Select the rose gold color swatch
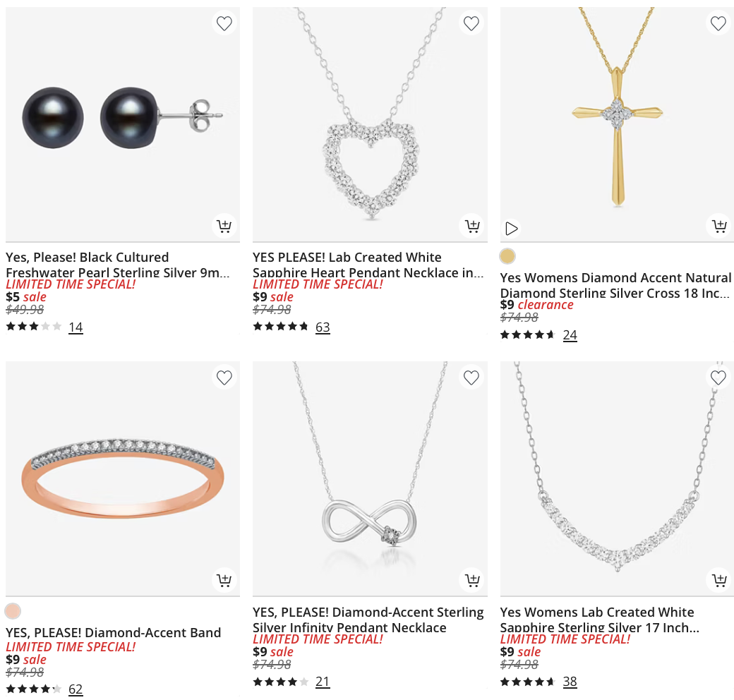This screenshot has width=734, height=700. click(x=13, y=611)
